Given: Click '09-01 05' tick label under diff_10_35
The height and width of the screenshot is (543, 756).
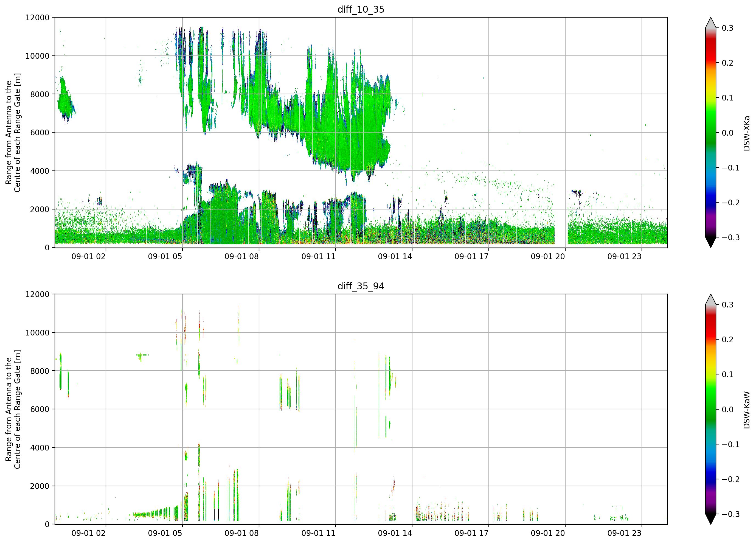Looking at the screenshot, I should [165, 256].
